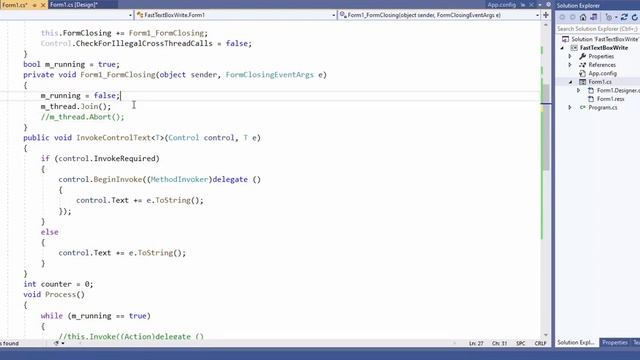This screenshot has height=360, width=640.
Task: Click the Home icon in Solution Explorer
Action: point(583,17)
